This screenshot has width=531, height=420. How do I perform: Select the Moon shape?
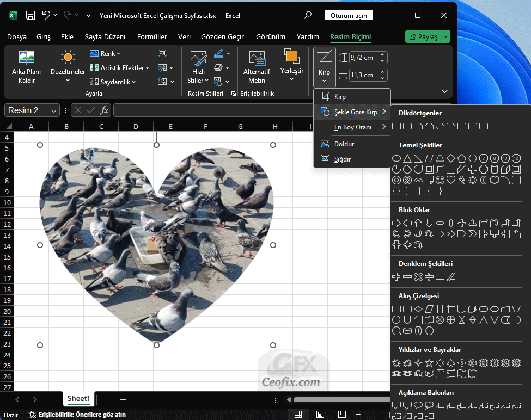click(x=483, y=180)
